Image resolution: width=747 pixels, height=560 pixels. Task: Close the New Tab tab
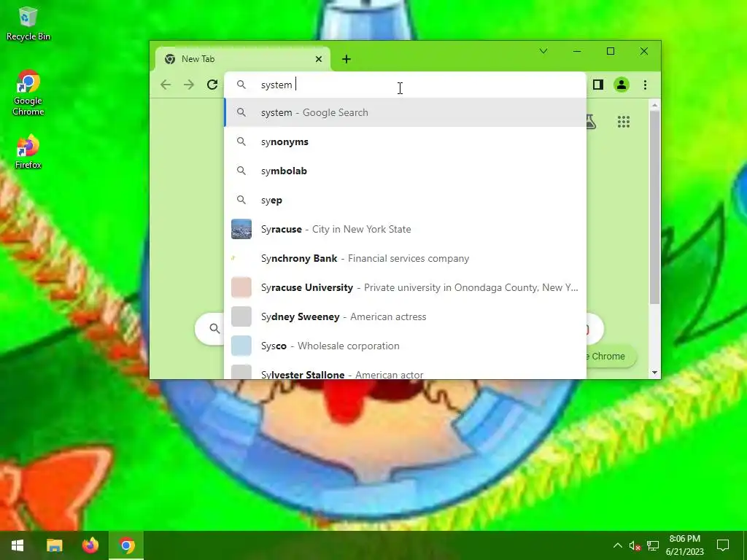(x=319, y=59)
